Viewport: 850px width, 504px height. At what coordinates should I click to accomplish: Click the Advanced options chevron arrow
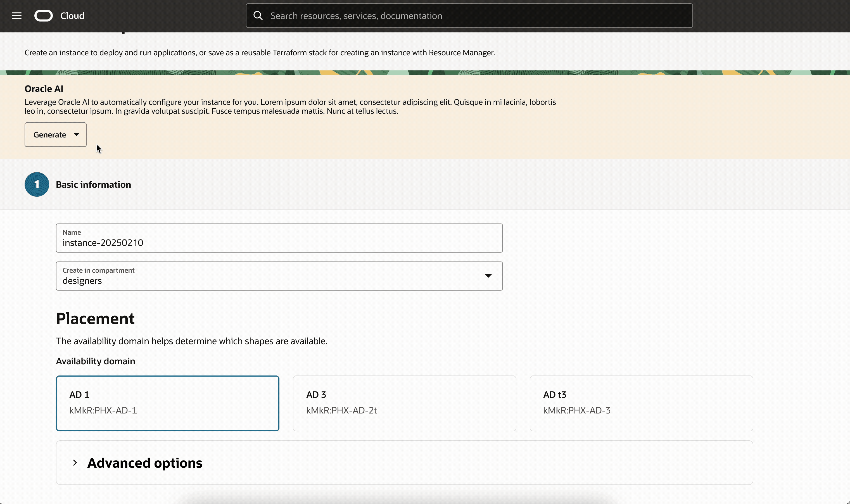[75, 463]
